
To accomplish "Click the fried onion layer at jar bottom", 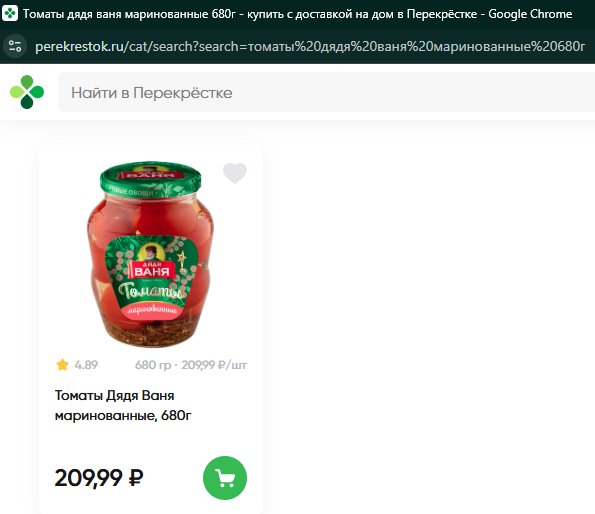I will [151, 332].
